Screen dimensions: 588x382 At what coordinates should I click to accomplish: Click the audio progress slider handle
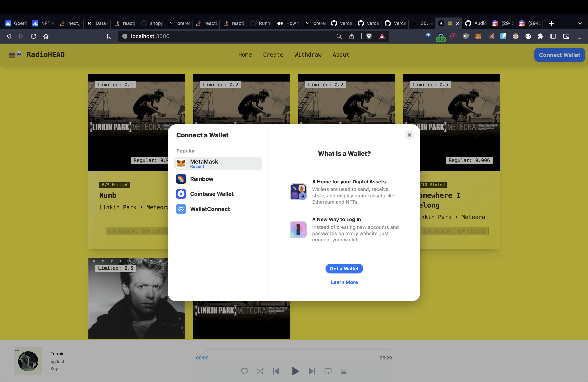coord(200,349)
